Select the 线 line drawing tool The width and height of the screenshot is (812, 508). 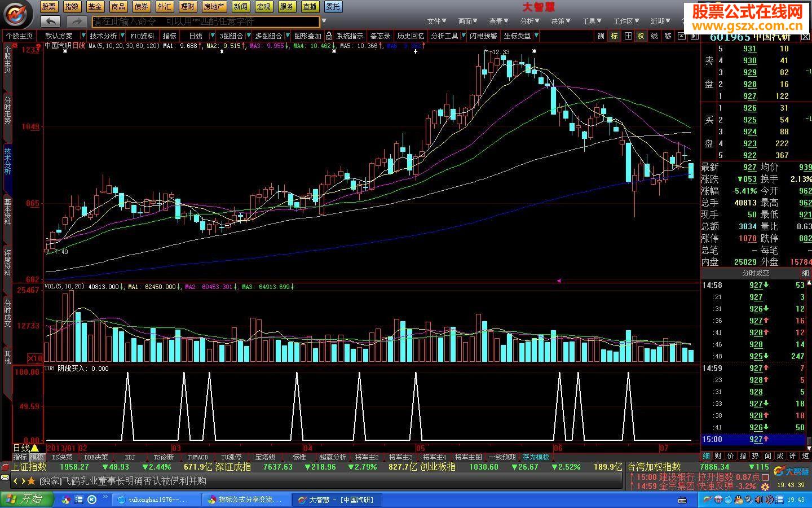click(654, 36)
